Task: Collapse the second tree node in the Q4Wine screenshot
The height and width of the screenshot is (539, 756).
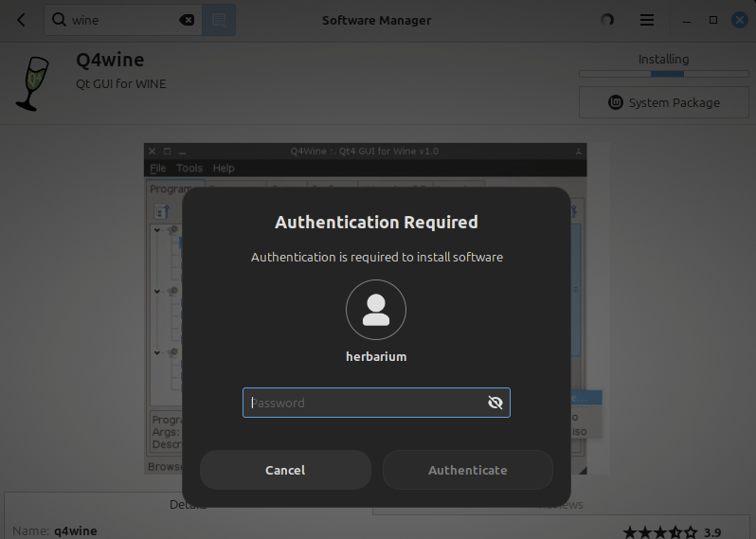Action: [x=157, y=291]
